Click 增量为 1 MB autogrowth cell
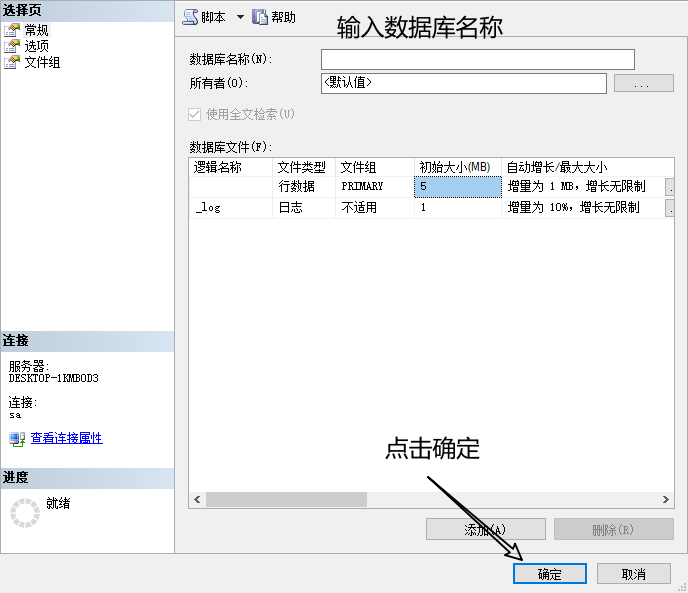Image resolution: width=688 pixels, height=593 pixels. pyautogui.click(x=583, y=187)
